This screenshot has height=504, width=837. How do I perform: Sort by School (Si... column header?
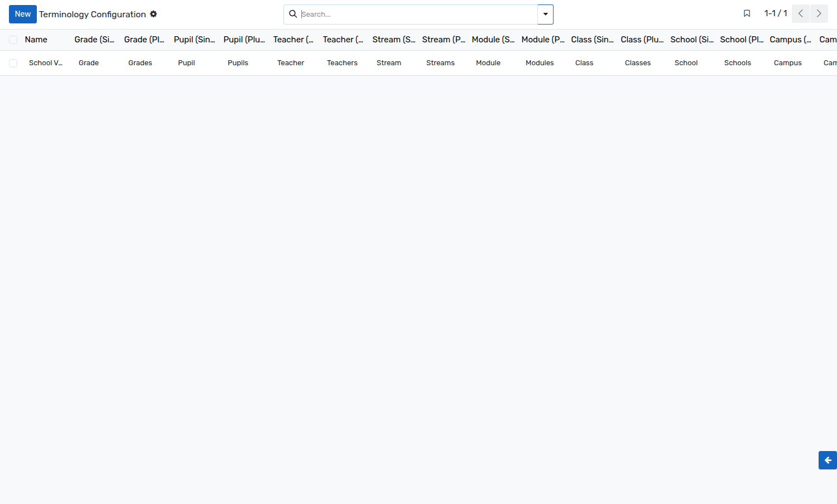click(x=692, y=40)
